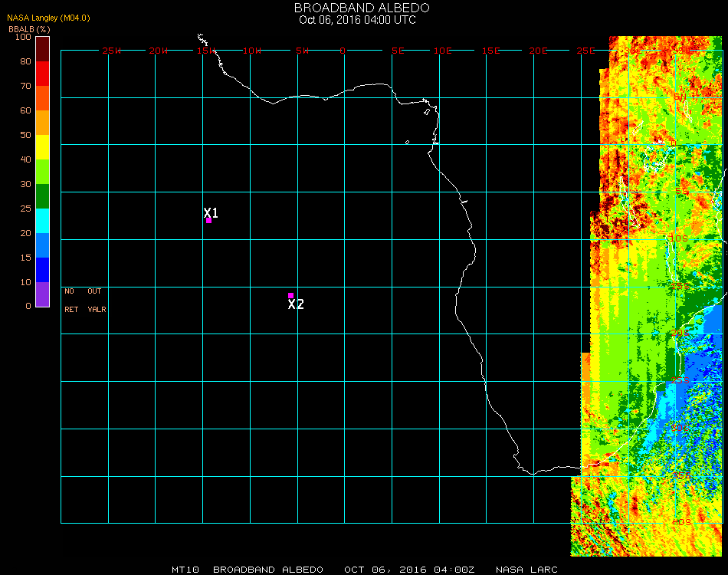
Task: Click the magenta X2 point marker
Action: [290, 295]
